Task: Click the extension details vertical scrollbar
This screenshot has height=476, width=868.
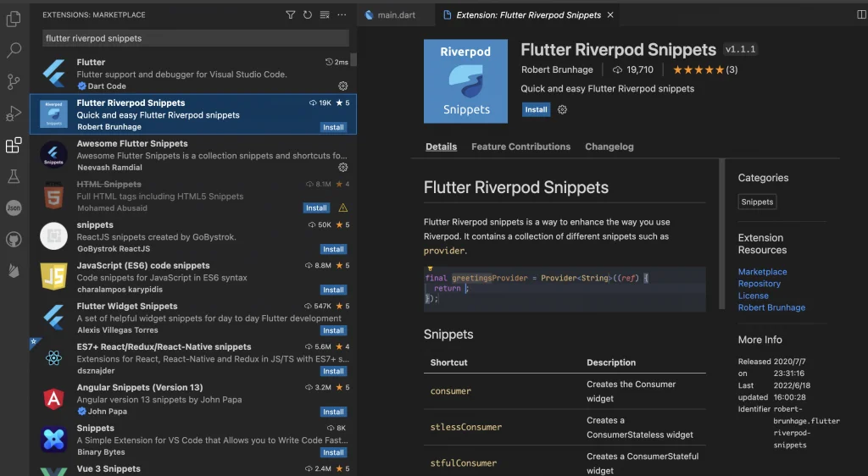Action: tap(721, 234)
